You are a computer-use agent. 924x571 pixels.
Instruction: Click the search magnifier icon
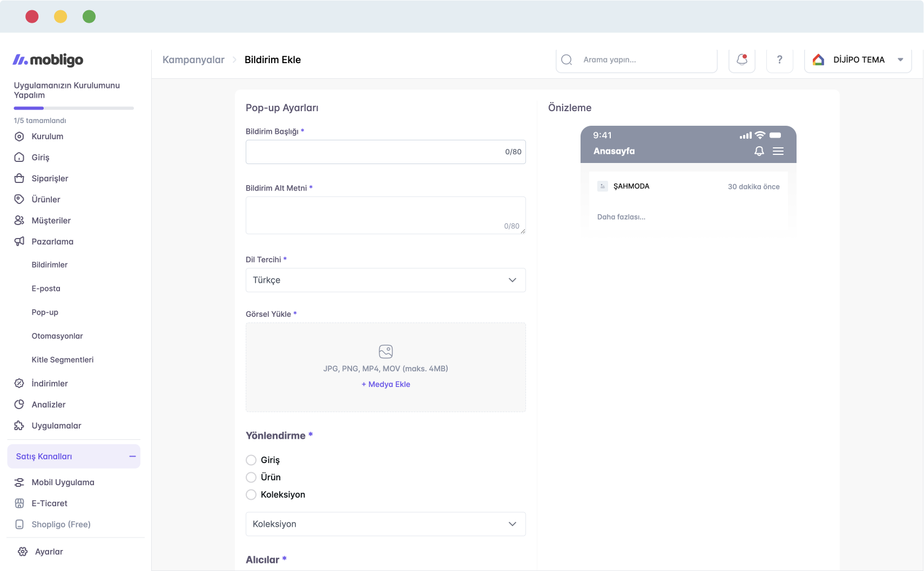coord(566,60)
